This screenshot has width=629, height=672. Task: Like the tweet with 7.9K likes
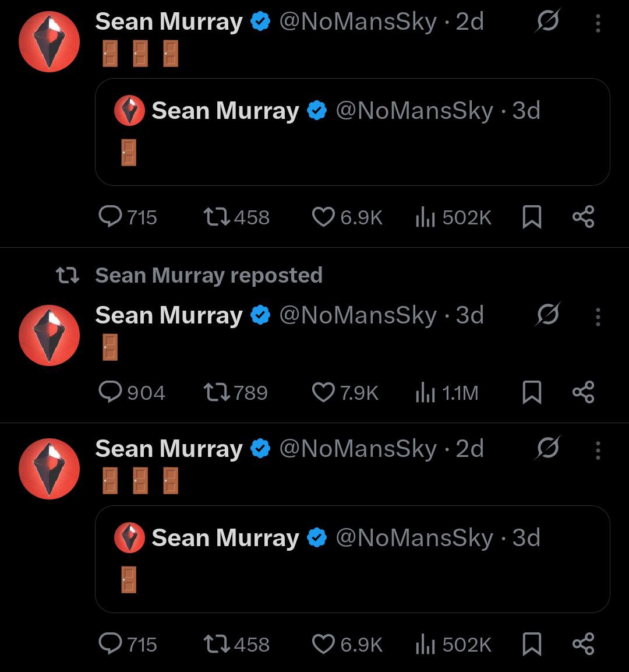pos(323,392)
